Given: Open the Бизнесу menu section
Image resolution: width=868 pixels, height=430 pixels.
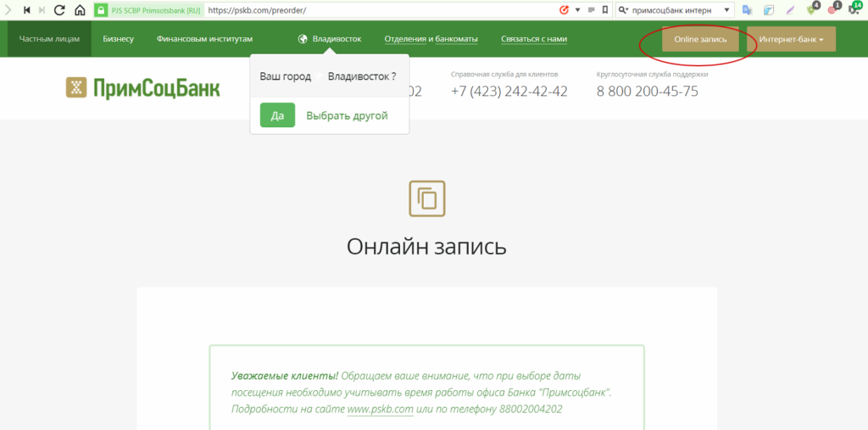Looking at the screenshot, I should pyautogui.click(x=118, y=39).
